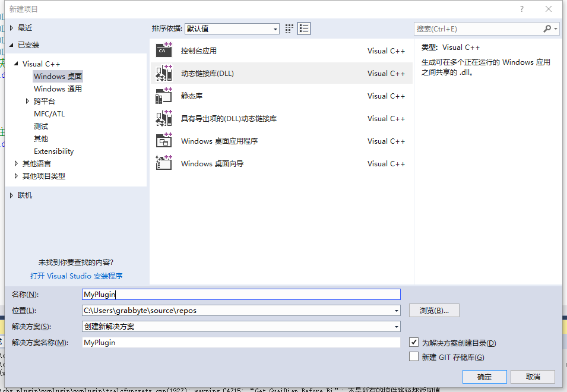This screenshot has width=567, height=392.
Task: Select Windows 通用 in the tree
Action: coord(58,89)
